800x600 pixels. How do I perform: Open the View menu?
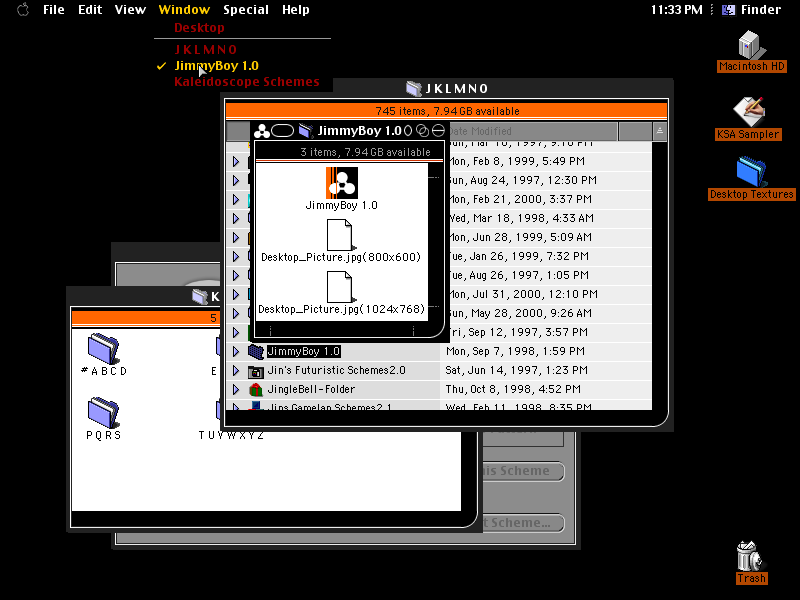[130, 10]
